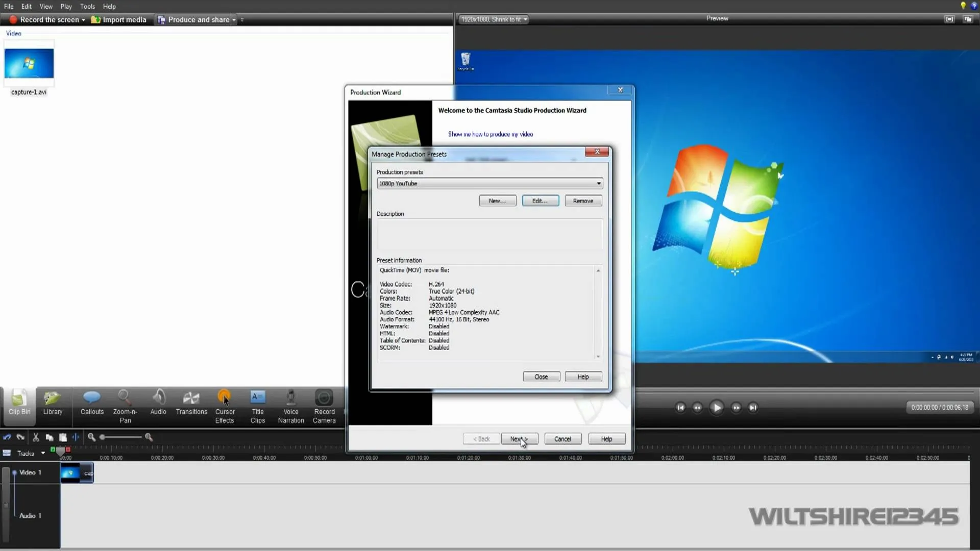Click Edit... preset button

tap(541, 201)
